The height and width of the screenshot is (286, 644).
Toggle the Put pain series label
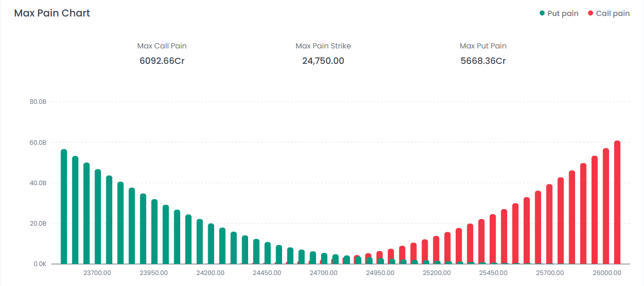pos(563,13)
